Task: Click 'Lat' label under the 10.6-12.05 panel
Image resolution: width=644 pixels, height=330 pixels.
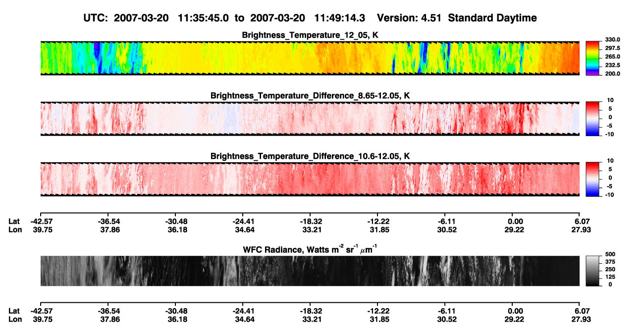Action: coord(14,221)
